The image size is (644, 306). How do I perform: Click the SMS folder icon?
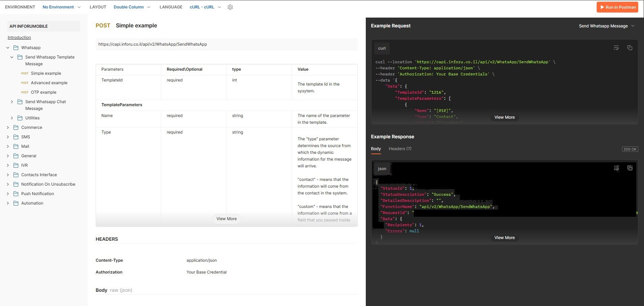click(16, 137)
